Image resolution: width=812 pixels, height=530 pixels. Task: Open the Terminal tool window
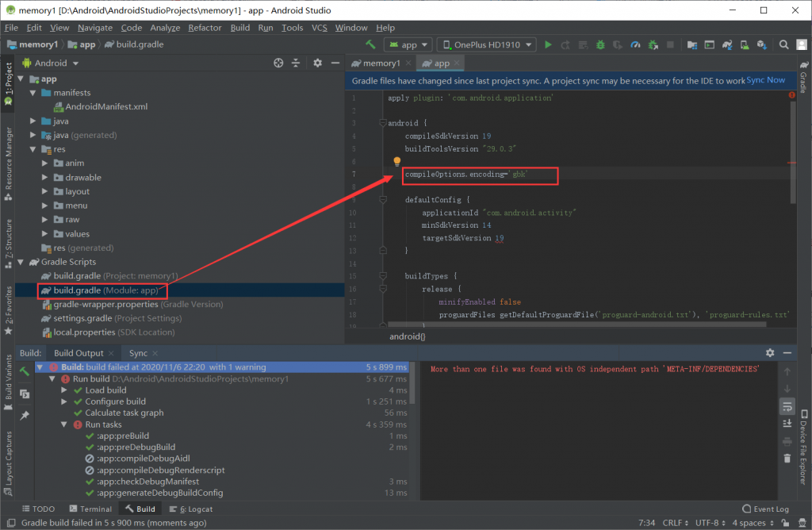pos(90,509)
